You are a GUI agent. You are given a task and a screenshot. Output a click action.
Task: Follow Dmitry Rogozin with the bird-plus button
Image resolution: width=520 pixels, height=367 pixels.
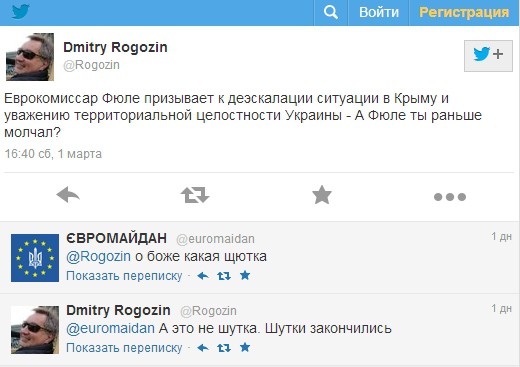(x=488, y=56)
